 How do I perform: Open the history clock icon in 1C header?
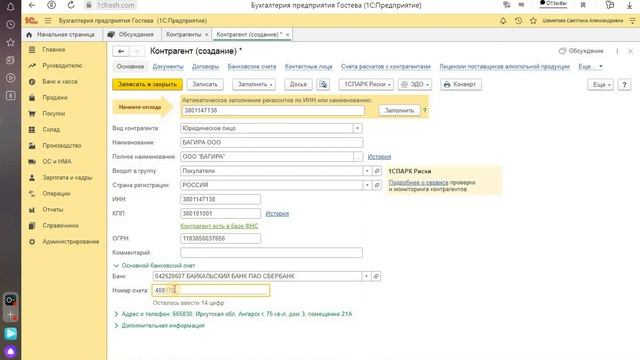(x=518, y=20)
